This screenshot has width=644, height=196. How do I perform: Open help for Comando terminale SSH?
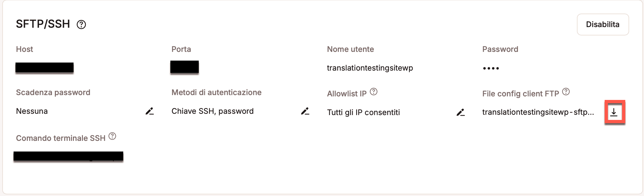[x=112, y=136]
